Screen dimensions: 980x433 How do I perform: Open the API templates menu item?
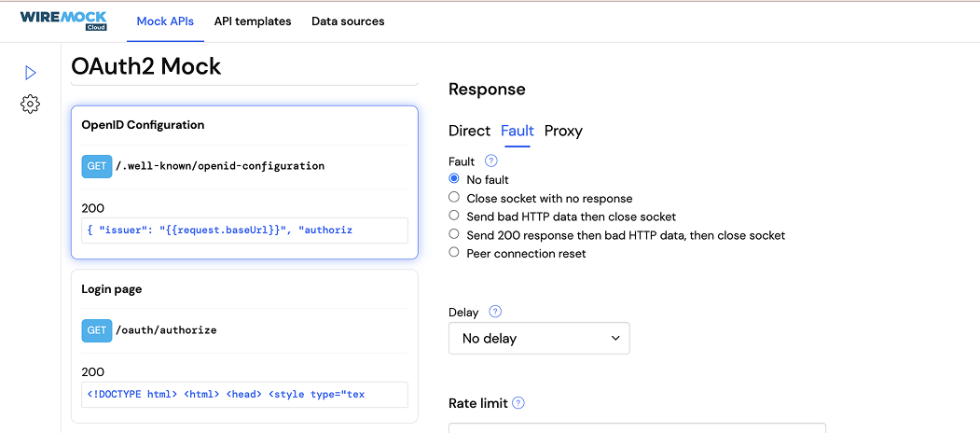pyautogui.click(x=253, y=21)
